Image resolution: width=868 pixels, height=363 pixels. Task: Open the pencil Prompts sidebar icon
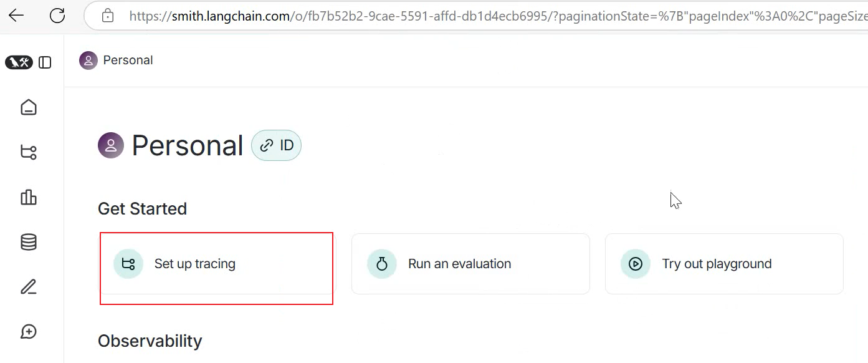(x=29, y=287)
